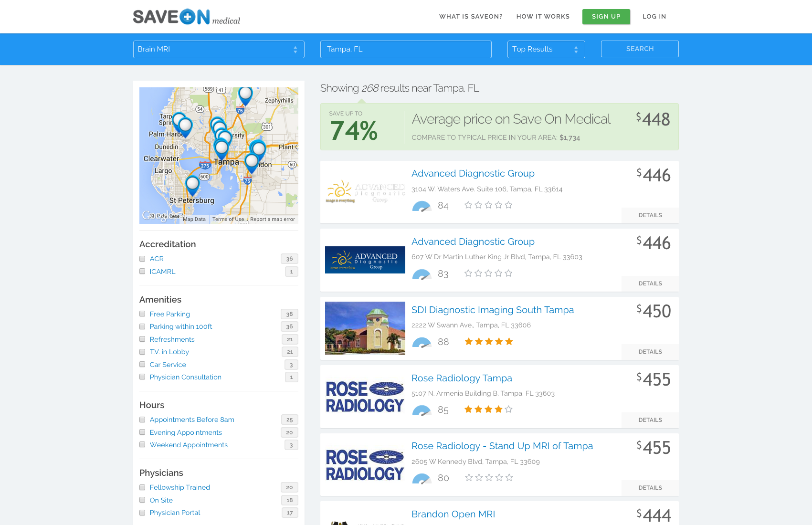Viewport: 812px width, 525px height.
Task: Click the 74% savings figure
Action: click(x=354, y=131)
